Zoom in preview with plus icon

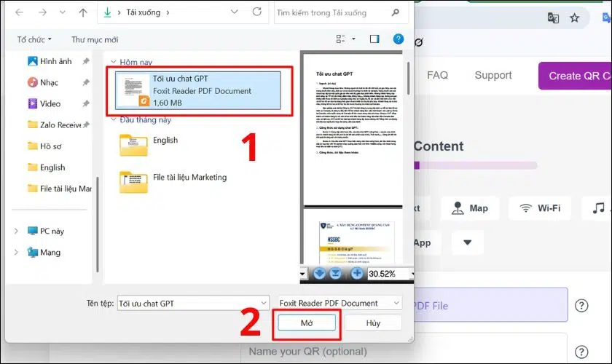pyautogui.click(x=356, y=274)
